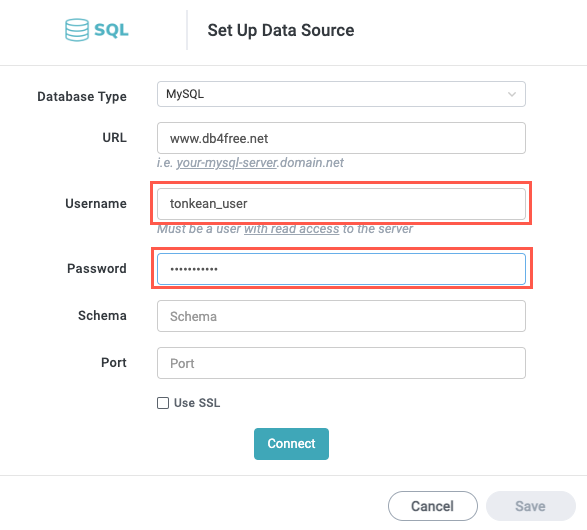Image resolution: width=587 pixels, height=530 pixels.
Task: Select the URL field containing www.db4free.net
Action: pos(341,138)
